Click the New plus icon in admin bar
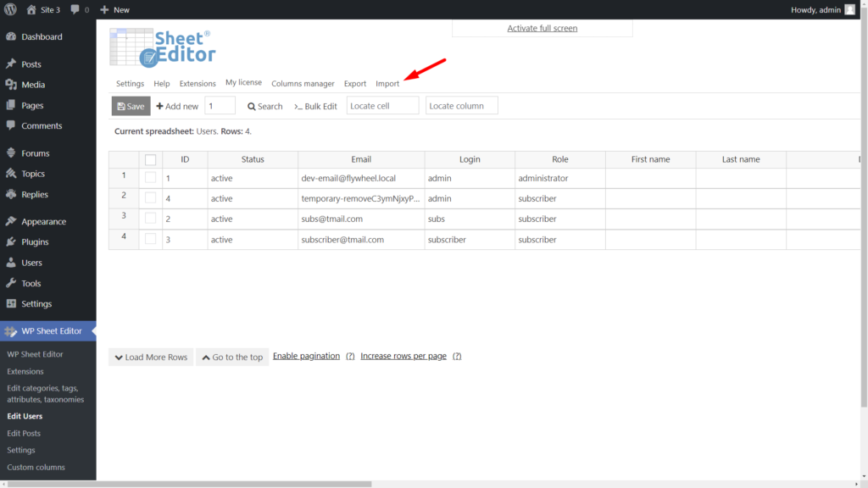868x488 pixels. click(x=104, y=9)
